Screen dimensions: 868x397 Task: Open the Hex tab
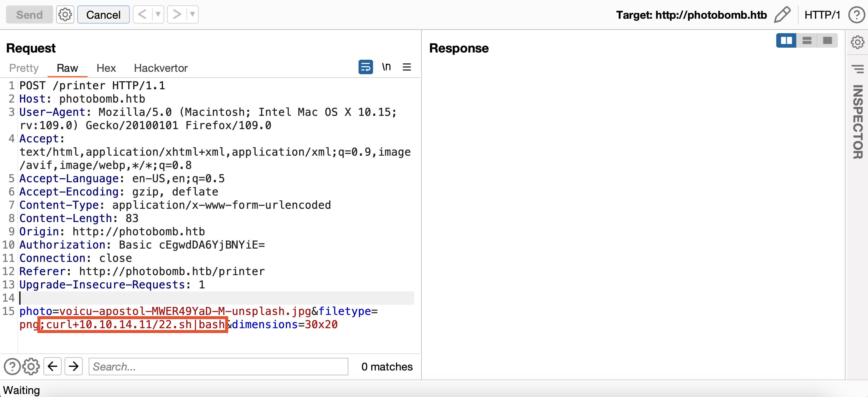[106, 68]
